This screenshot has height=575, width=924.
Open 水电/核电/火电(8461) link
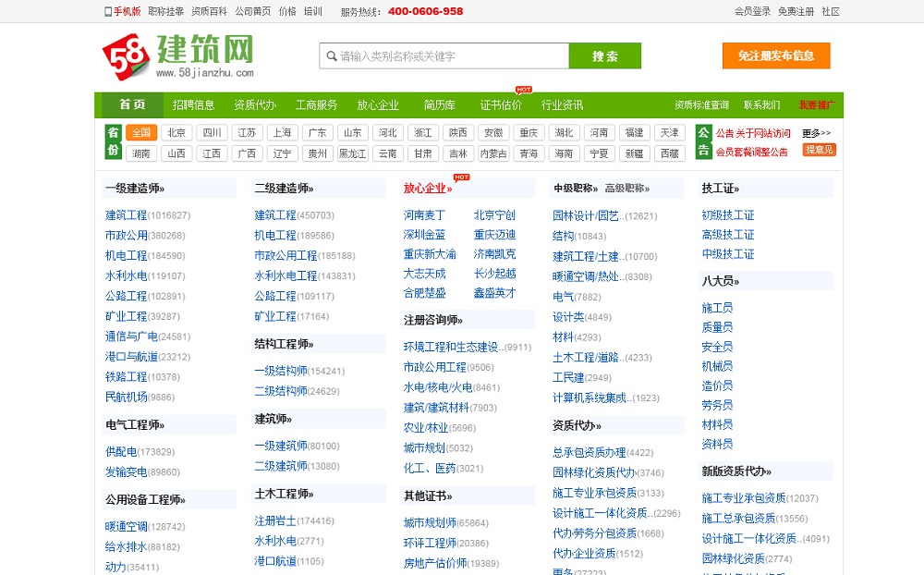452,387
